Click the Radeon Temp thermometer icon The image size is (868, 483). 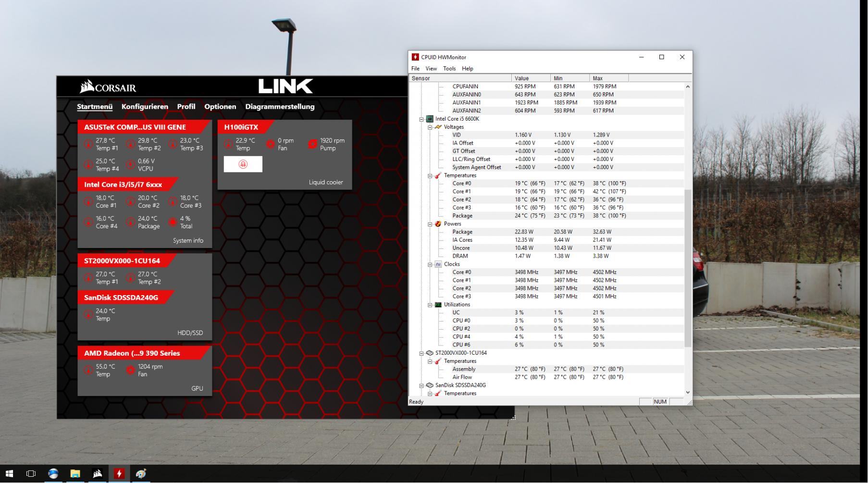point(88,370)
